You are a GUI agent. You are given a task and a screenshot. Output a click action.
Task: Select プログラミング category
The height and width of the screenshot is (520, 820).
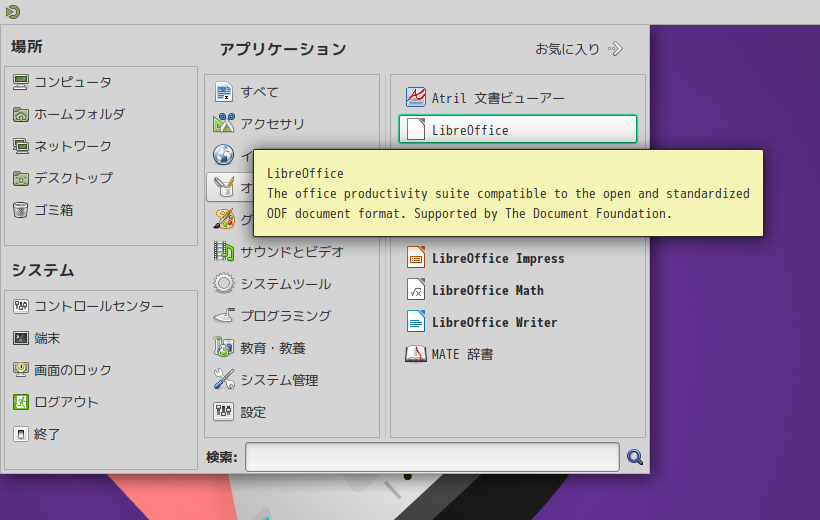coord(272,315)
